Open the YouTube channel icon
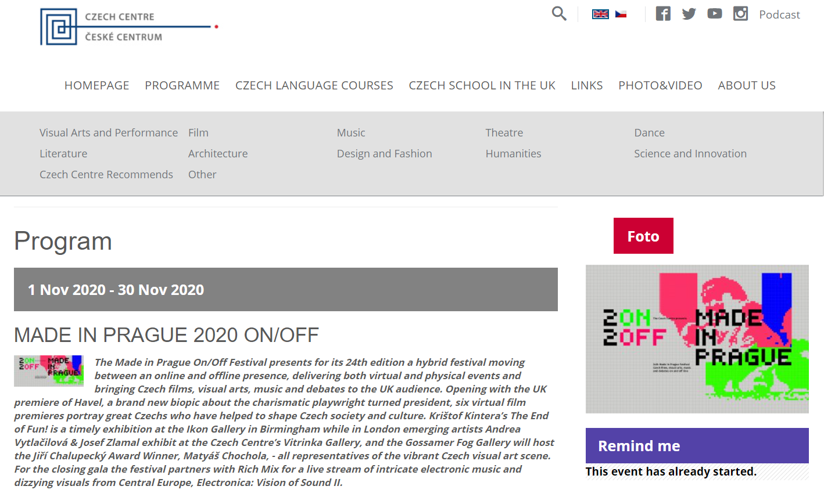The width and height of the screenshot is (824, 504). [x=715, y=13]
